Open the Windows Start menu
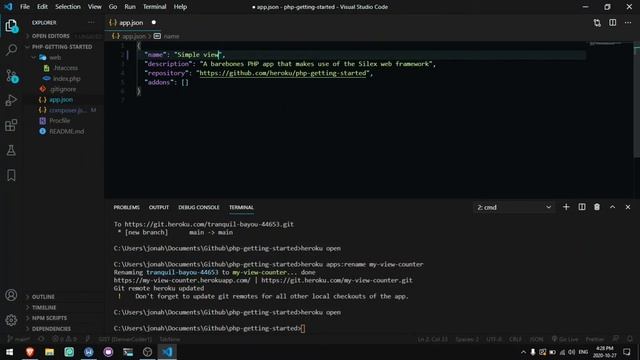Viewport: 640px width, 360px height. [9, 352]
